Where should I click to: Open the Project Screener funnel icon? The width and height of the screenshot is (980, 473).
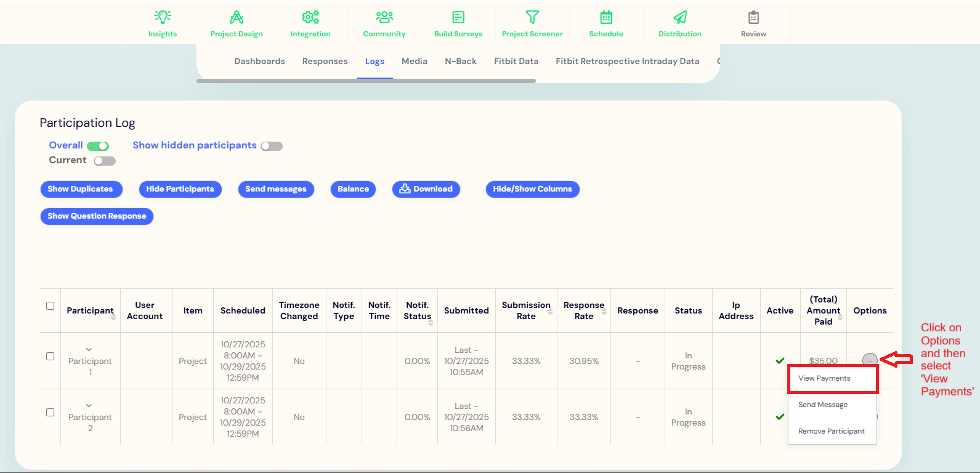point(532,17)
